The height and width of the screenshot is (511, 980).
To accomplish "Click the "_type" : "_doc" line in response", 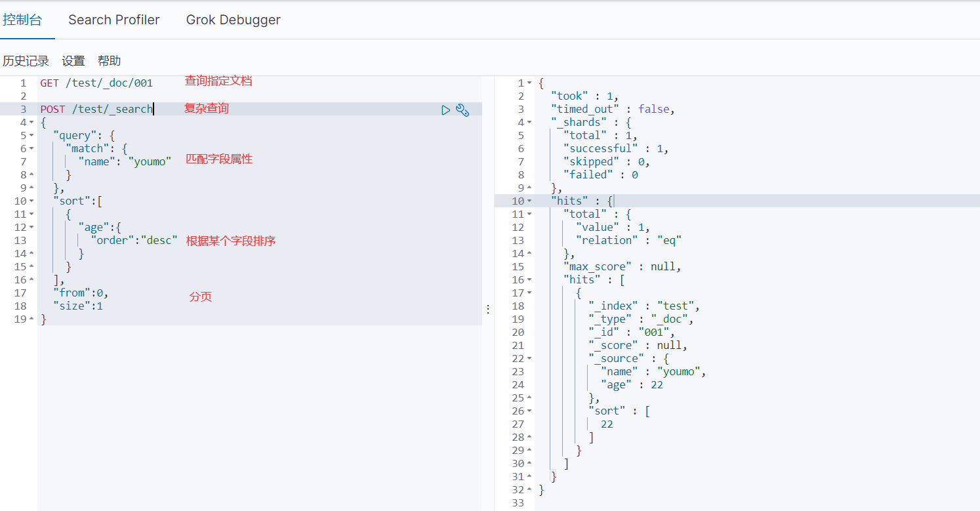I will [641, 319].
